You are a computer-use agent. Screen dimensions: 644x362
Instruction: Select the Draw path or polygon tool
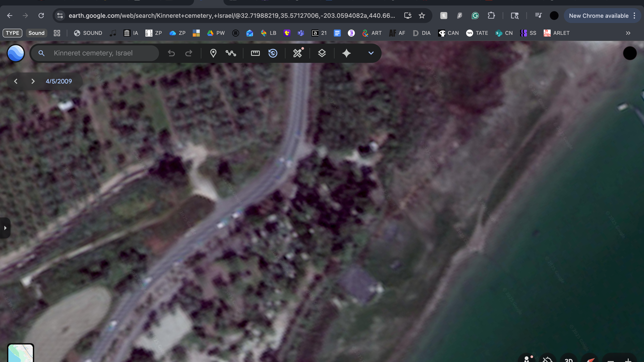click(230, 53)
